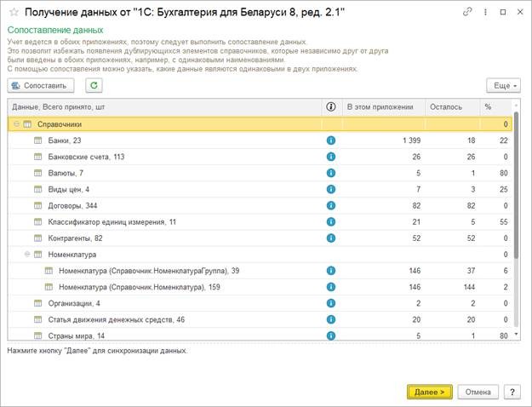Select the Договоры, 344 row
The height and width of the screenshot is (407, 532).
click(x=260, y=205)
